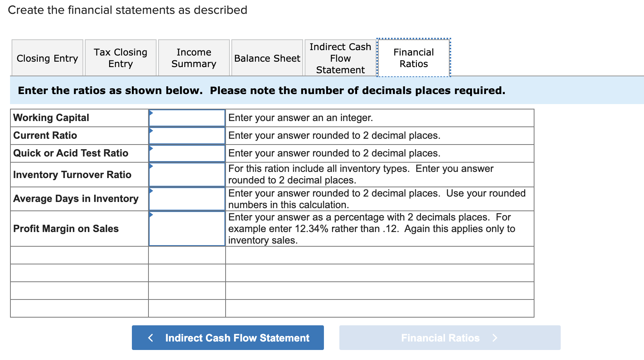Click the blue marker beside Profit Margin field
The width and height of the screenshot is (644, 360).
150,214
